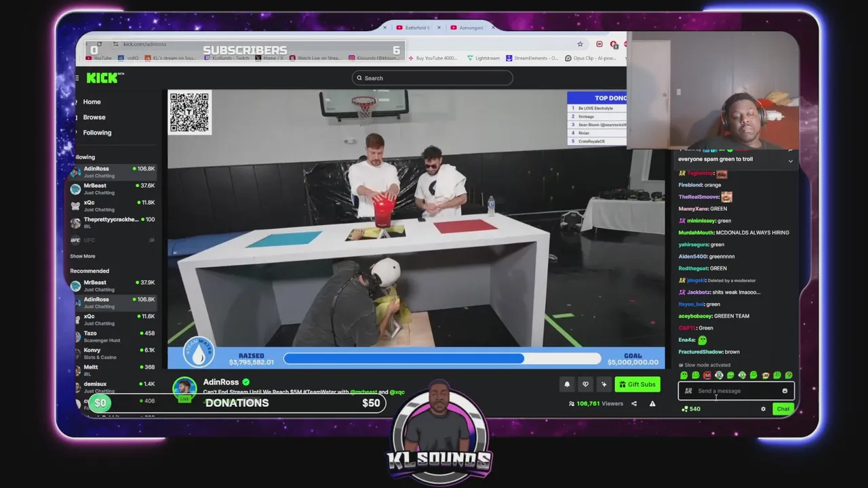Image resolution: width=868 pixels, height=488 pixels.
Task: Open the vidIQ bookmark
Action: click(130, 58)
